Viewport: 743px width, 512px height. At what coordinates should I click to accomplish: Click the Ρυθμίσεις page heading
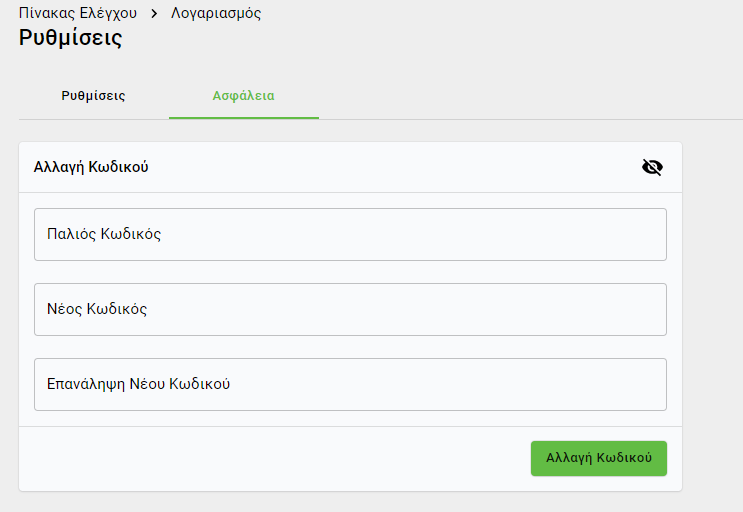pos(70,39)
